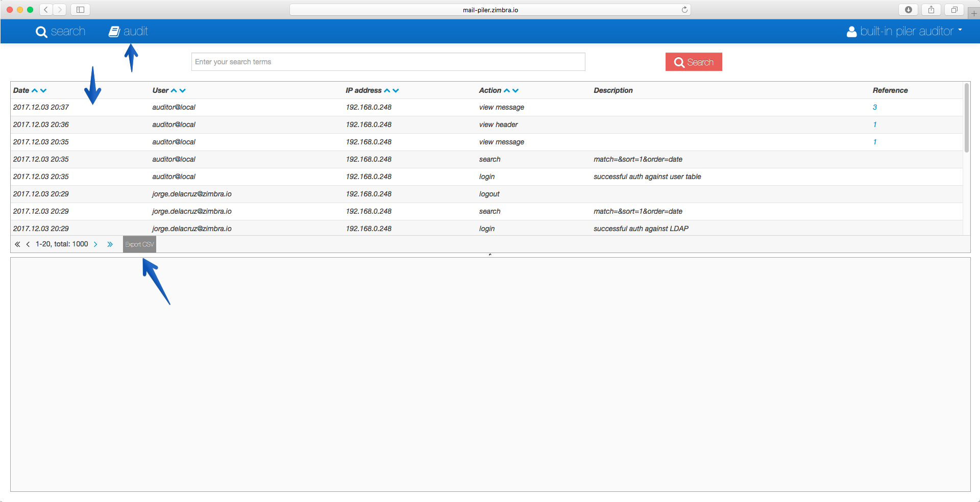Viewport: 980px width, 502px height.
Task: Open a new Safari tab
Action: click(974, 13)
